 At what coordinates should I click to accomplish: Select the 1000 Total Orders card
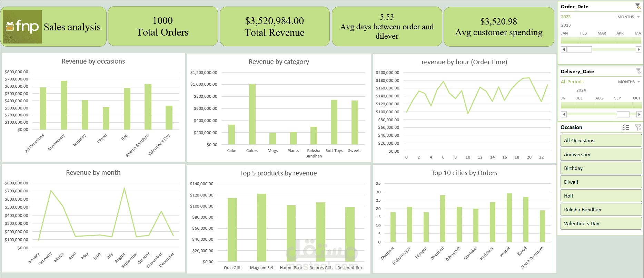[163, 26]
